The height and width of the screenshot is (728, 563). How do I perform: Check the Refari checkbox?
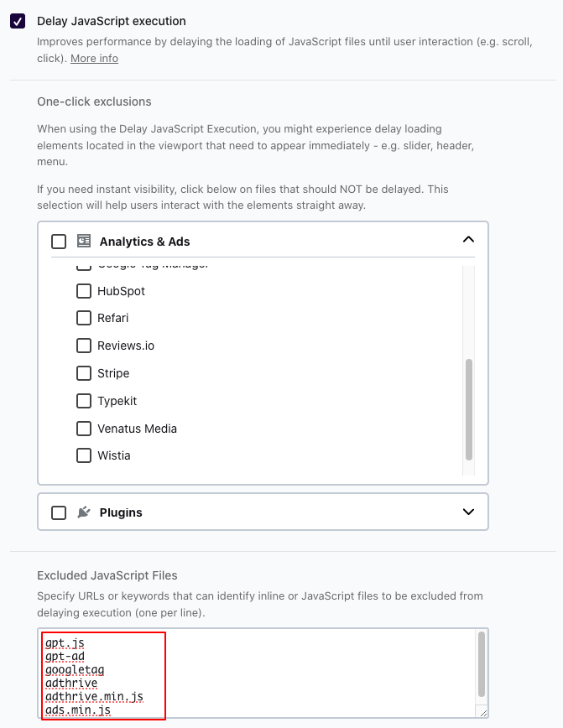(x=84, y=318)
